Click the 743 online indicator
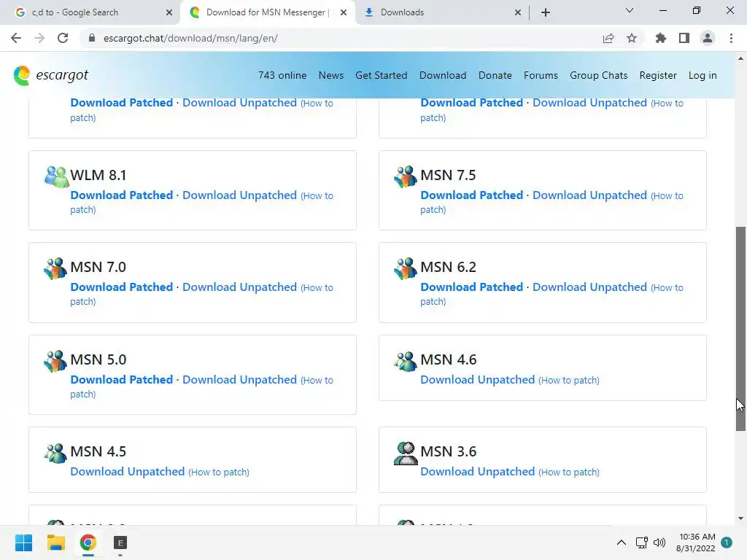This screenshot has width=747, height=560. [x=282, y=75]
